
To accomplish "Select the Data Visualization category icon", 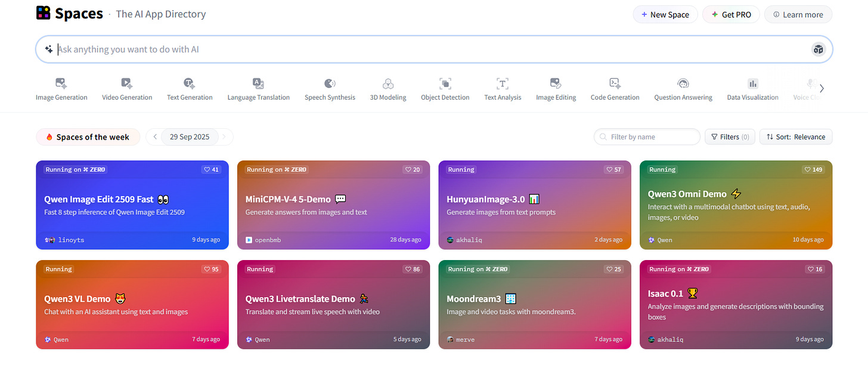I will click(x=753, y=83).
